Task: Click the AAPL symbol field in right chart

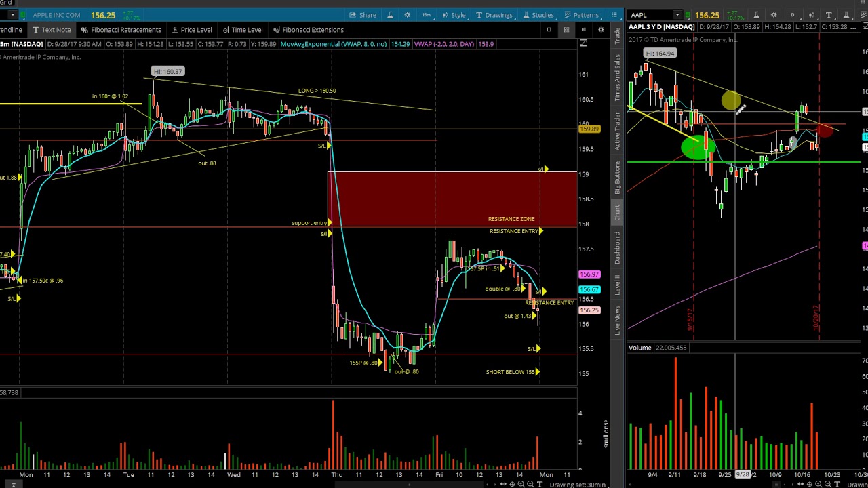Action: click(x=650, y=15)
